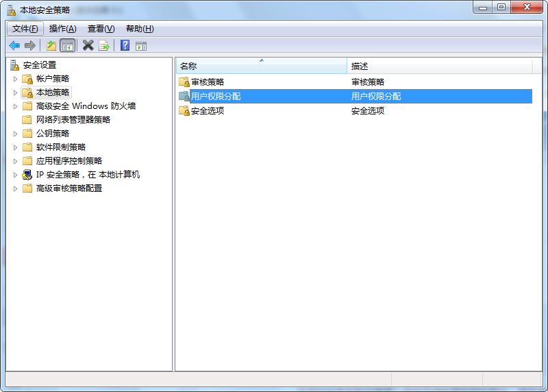Open the 文件(F) menu

25,29
